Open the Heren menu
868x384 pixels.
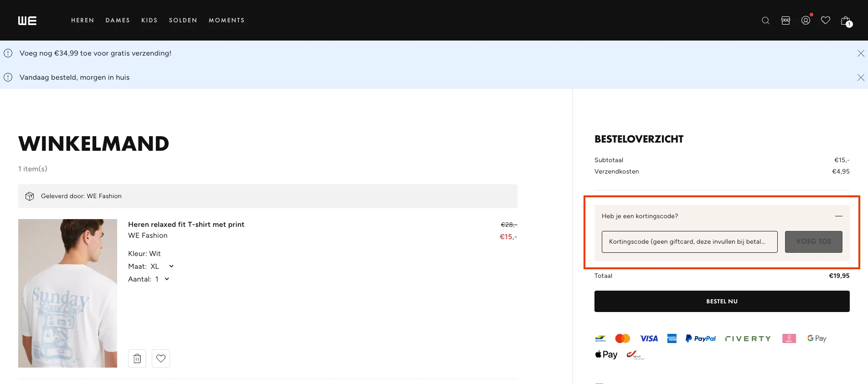tap(83, 20)
